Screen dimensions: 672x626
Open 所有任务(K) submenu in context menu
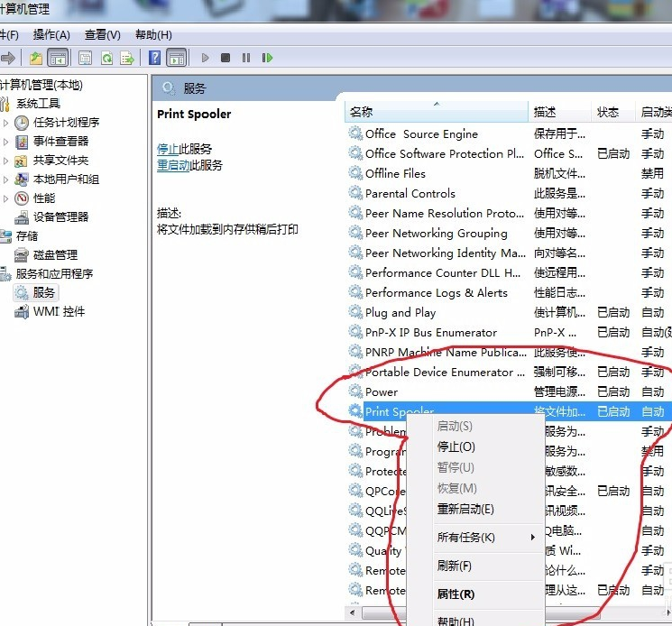466,538
